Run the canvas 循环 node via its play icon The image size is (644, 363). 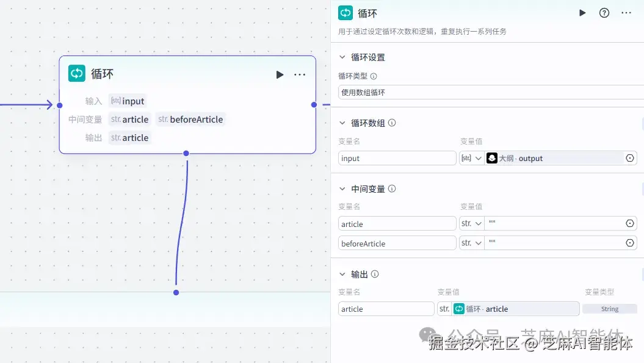click(280, 74)
